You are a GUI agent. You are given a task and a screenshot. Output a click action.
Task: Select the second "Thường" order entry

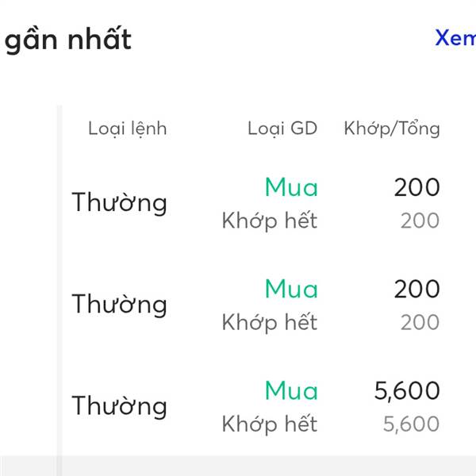[119, 305]
